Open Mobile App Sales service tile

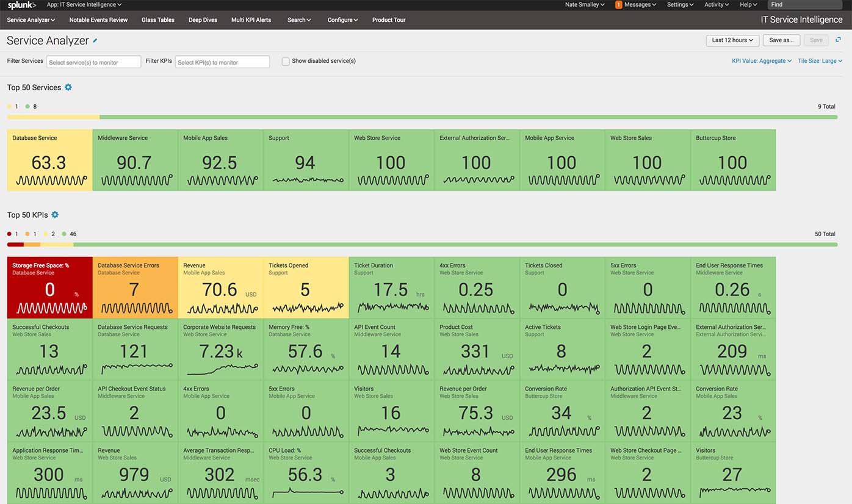220,160
